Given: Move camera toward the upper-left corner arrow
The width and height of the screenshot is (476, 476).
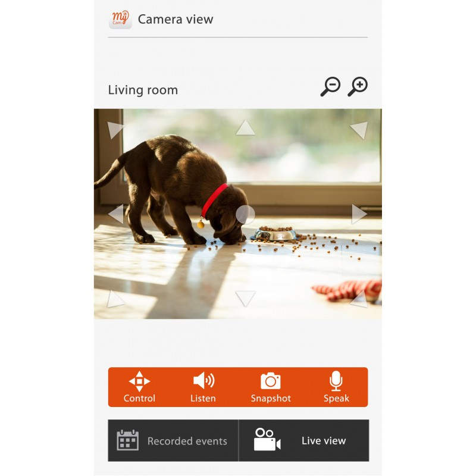Looking at the screenshot, I should 115,130.
